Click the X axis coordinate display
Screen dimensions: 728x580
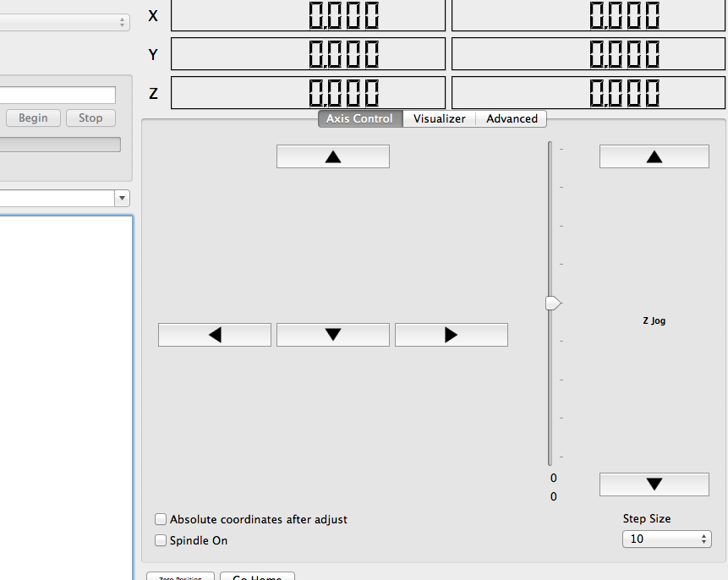click(308, 15)
